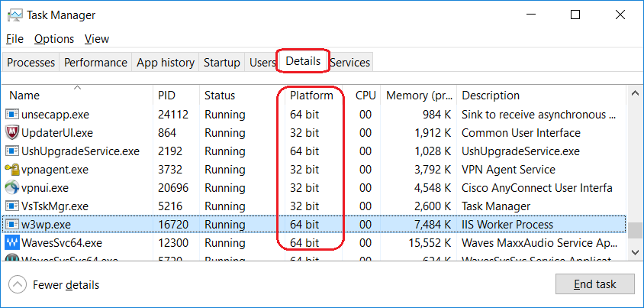This screenshot has width=644, height=308.
Task: Sort processes by the Name column header
Action: (x=25, y=96)
